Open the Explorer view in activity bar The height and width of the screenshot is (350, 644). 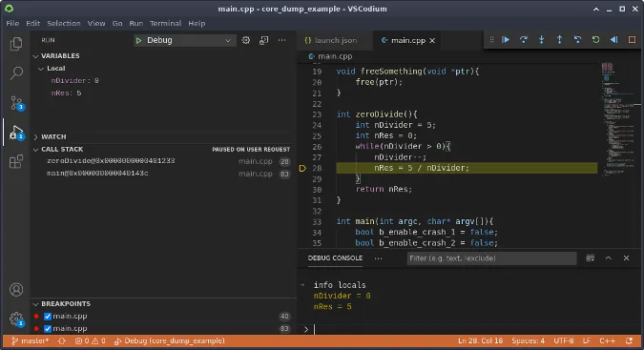coord(16,44)
